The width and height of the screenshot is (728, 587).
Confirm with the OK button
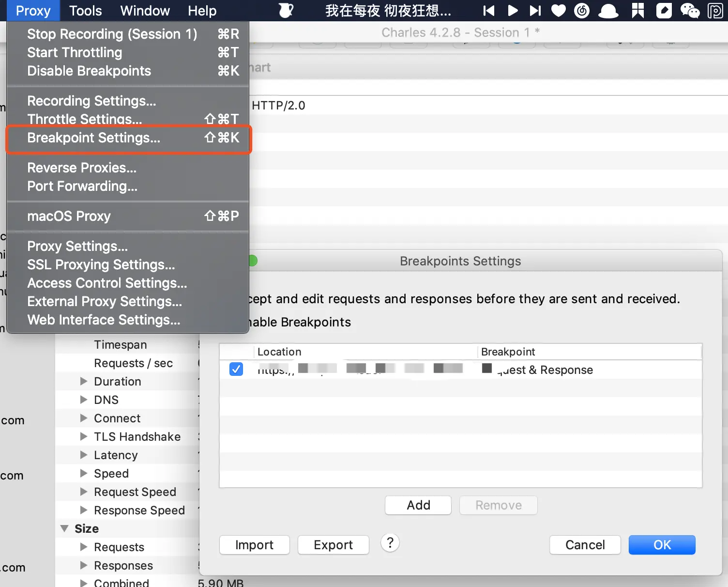click(x=662, y=545)
